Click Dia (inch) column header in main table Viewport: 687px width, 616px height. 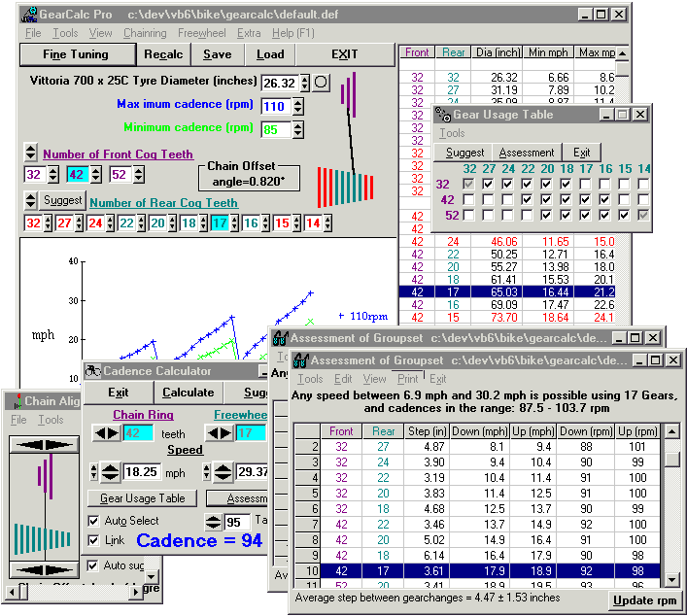pos(498,52)
